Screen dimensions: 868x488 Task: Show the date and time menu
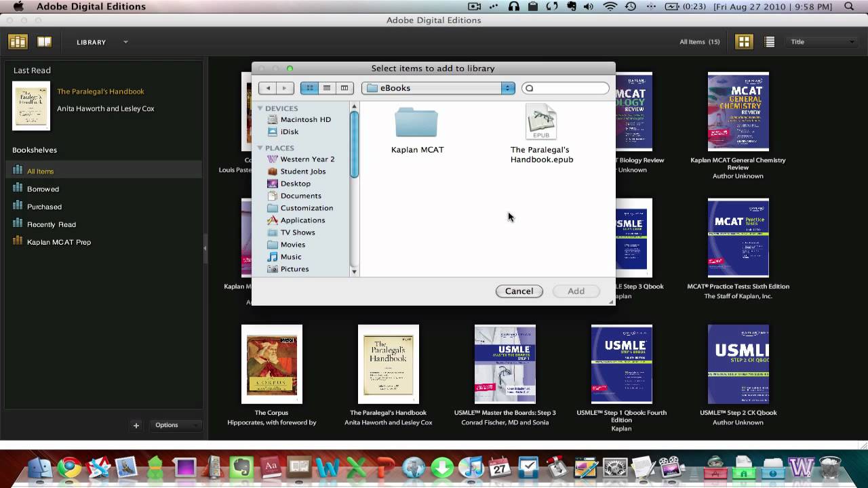(x=772, y=7)
